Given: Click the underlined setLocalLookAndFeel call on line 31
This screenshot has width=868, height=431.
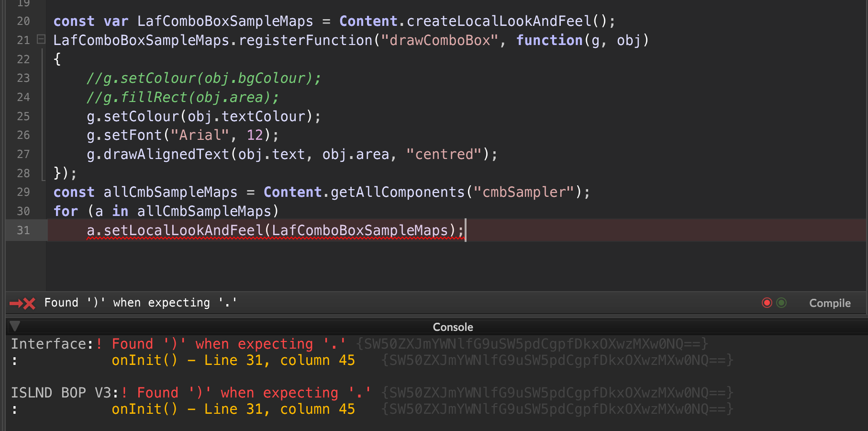Looking at the screenshot, I should click(x=275, y=230).
